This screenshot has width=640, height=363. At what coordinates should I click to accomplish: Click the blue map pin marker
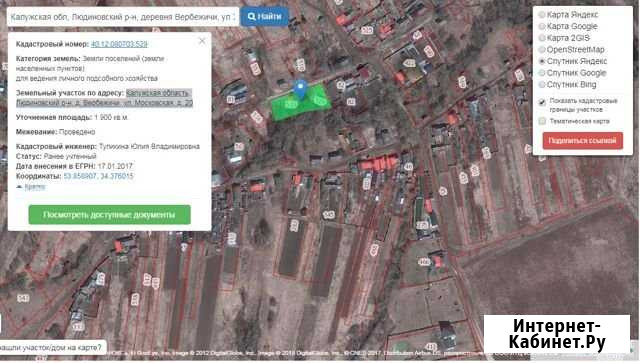click(x=301, y=89)
